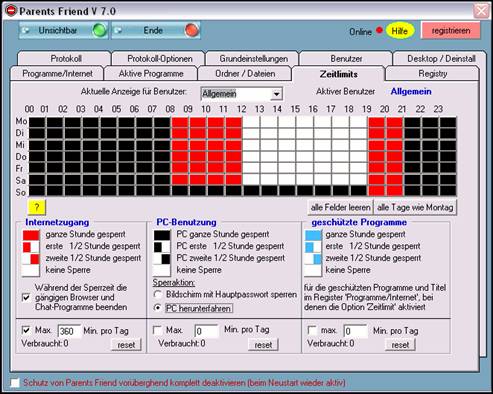The height and width of the screenshot is (394, 493).
Task: Click the 'Sperraktion:' label
Action: (x=174, y=283)
